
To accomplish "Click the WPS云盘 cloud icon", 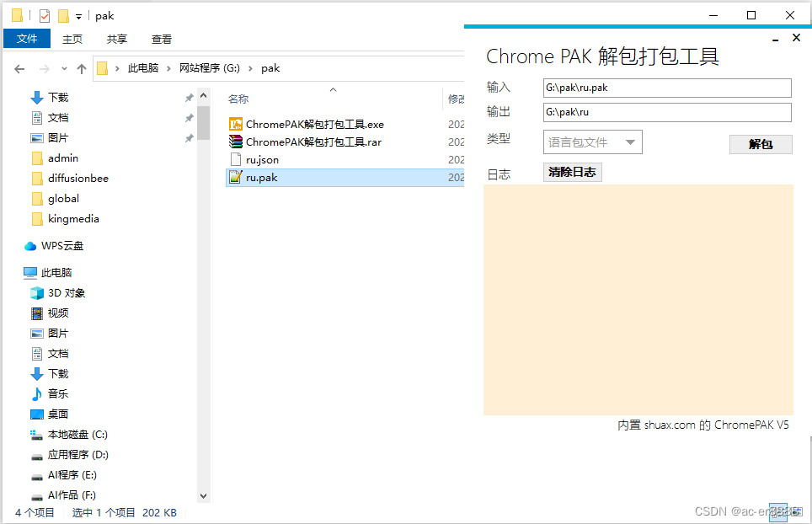I will 30,246.
